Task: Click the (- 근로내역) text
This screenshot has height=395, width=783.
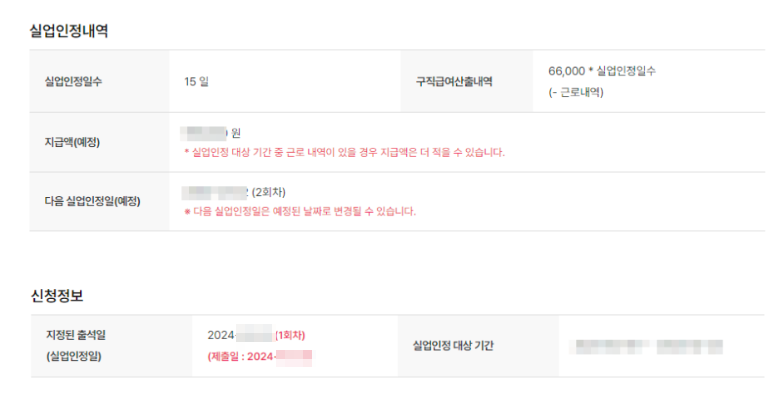Action: click(576, 92)
